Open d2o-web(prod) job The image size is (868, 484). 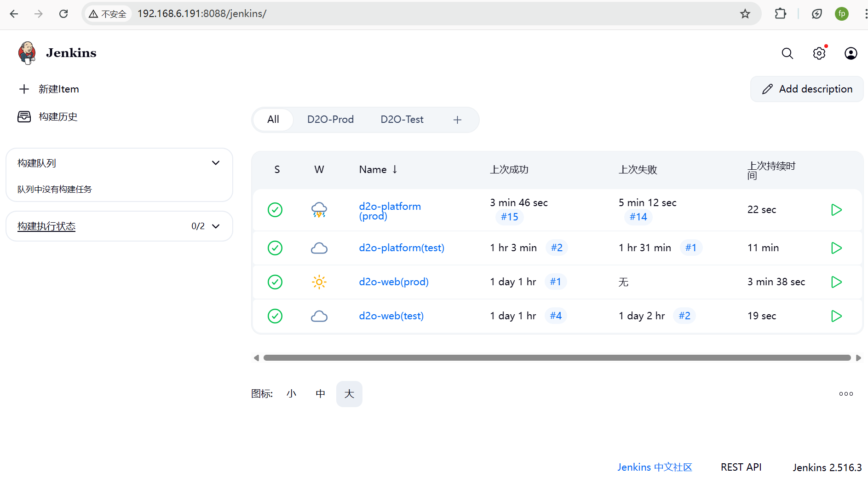[x=394, y=282]
